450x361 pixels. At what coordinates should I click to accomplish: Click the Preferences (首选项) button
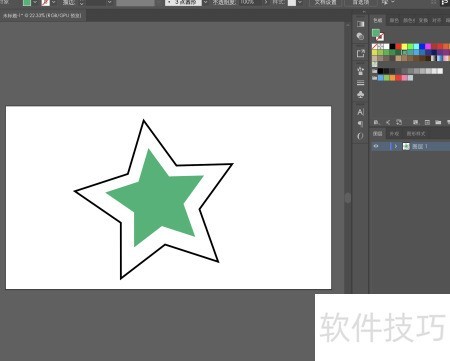(360, 3)
